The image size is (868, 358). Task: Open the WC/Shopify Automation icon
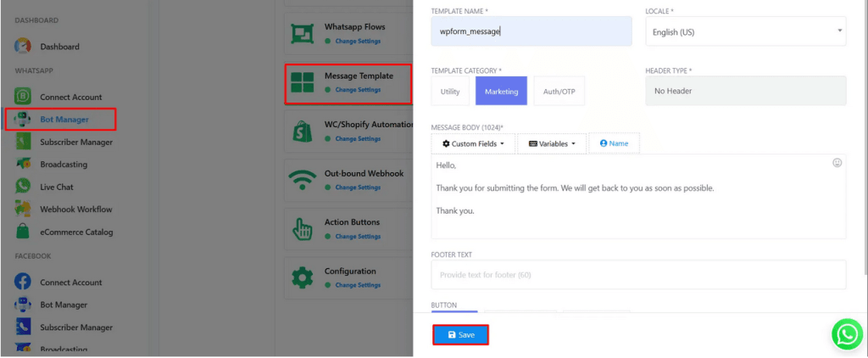click(303, 131)
